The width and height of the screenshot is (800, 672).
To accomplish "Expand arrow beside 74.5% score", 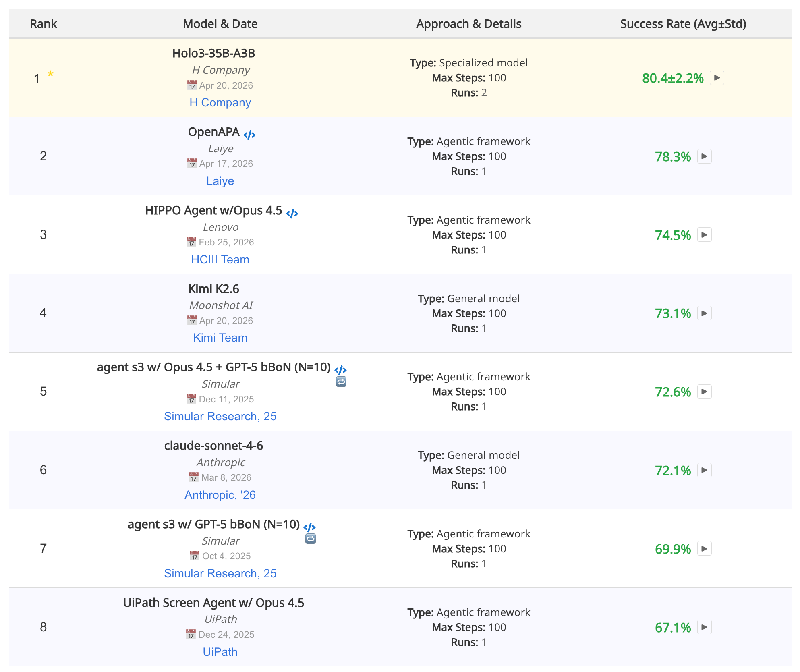I will pyautogui.click(x=704, y=235).
